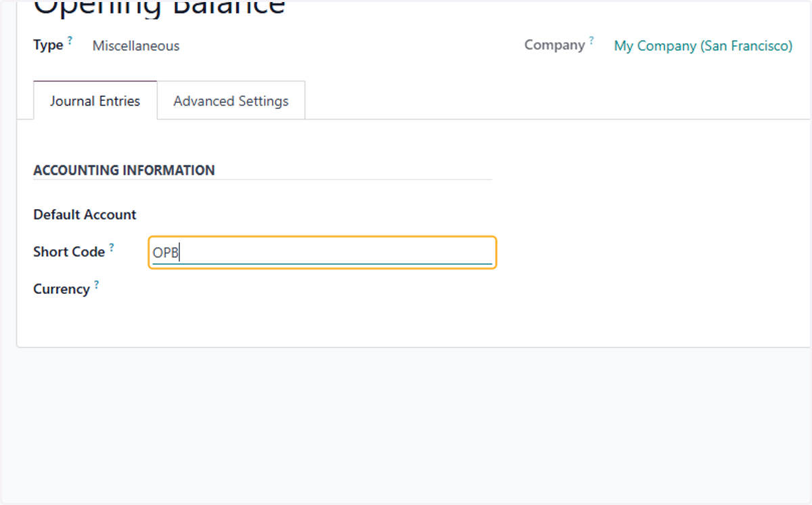Click the Company field label
Screen dimensions: 812x505
(554, 45)
